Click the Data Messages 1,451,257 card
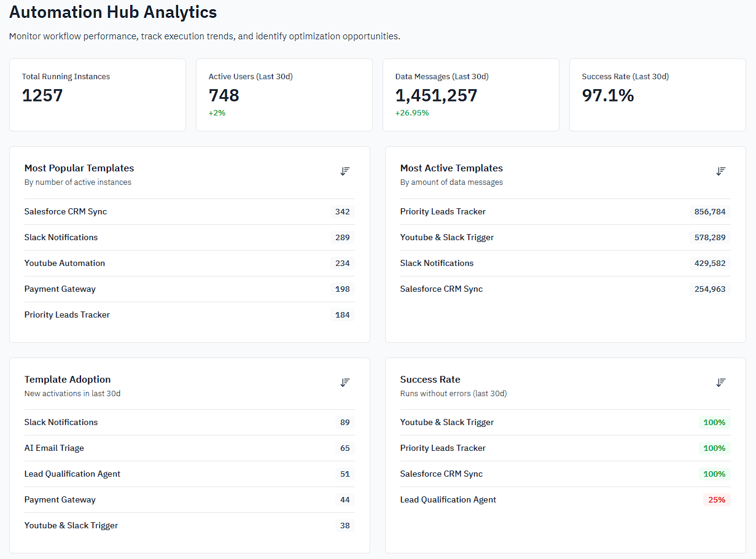 tap(471, 95)
